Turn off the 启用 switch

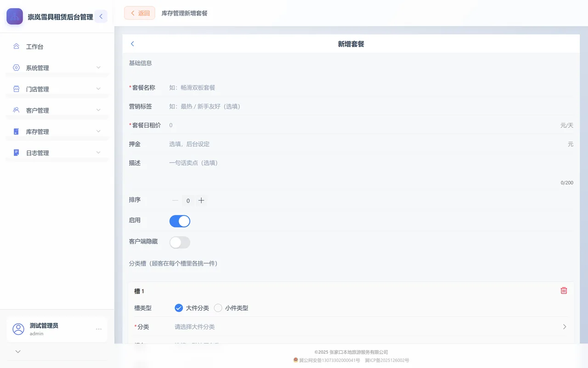click(x=180, y=221)
